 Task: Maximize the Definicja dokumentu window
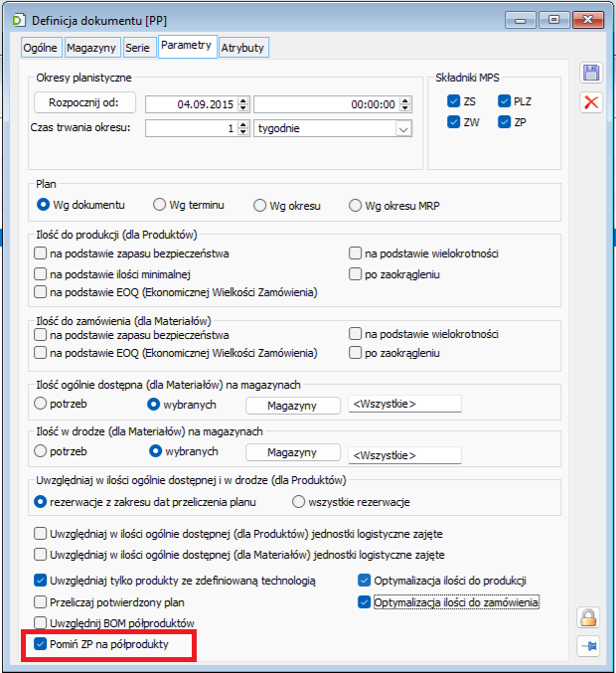point(553,20)
